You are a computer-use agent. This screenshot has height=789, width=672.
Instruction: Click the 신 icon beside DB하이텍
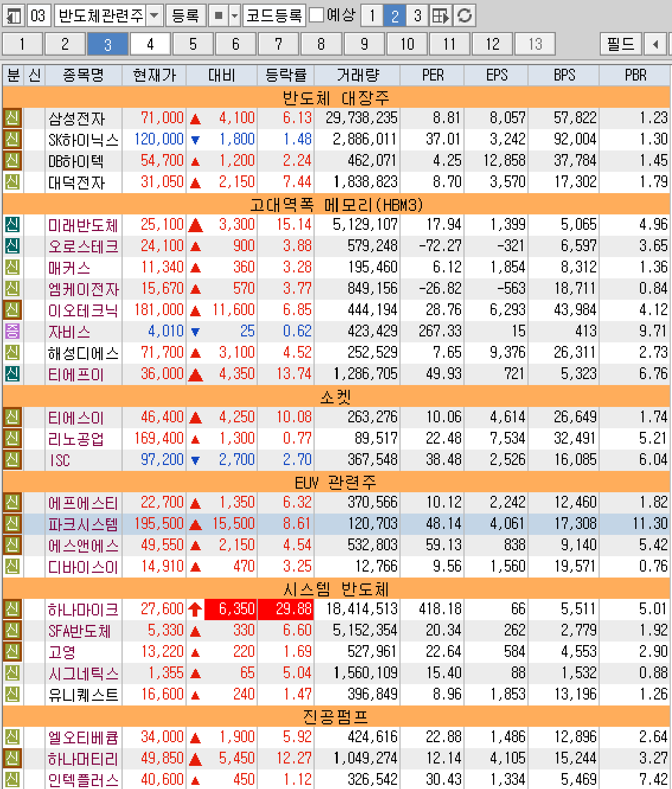12,161
